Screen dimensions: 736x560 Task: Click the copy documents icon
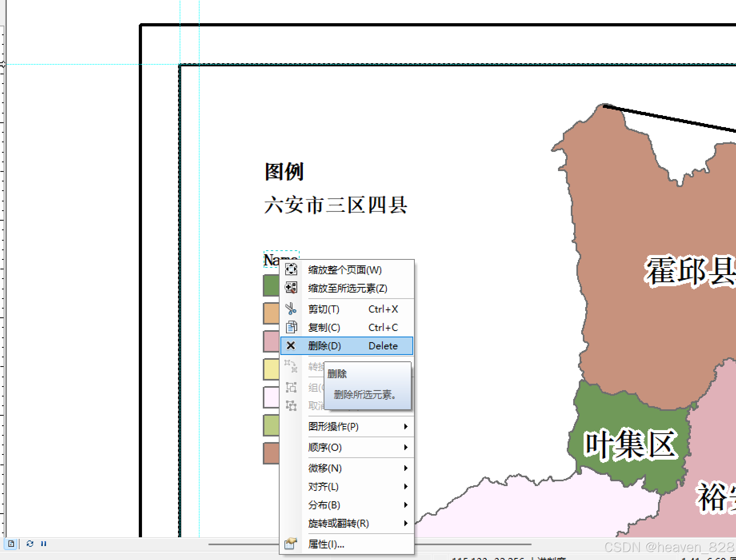291,327
